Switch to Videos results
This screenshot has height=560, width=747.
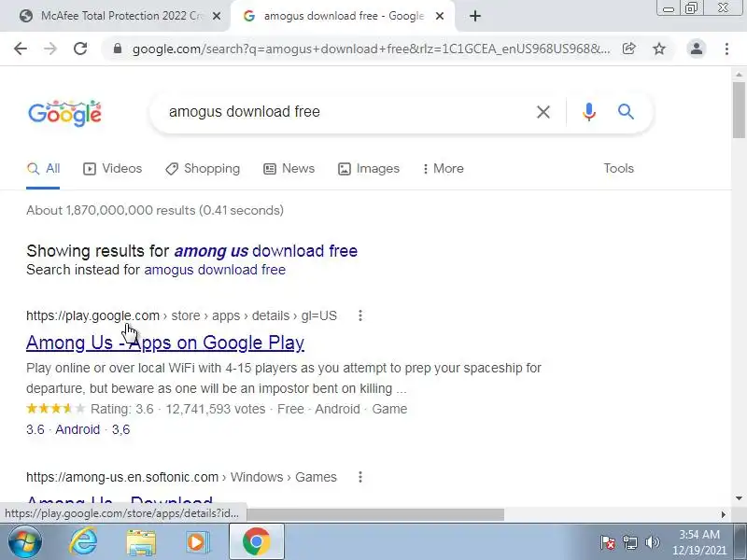coord(112,169)
